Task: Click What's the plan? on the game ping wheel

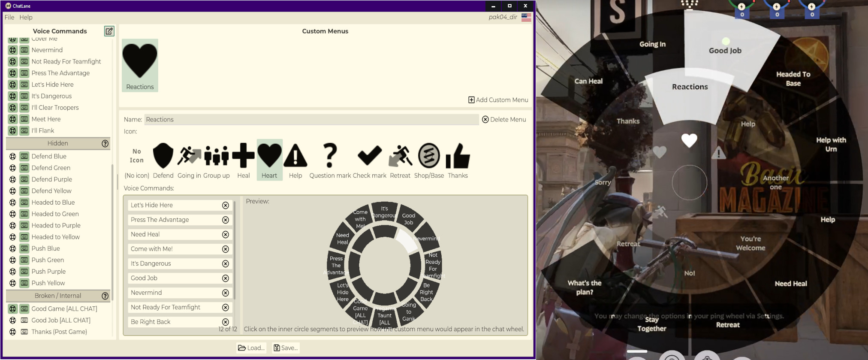Action: [585, 288]
